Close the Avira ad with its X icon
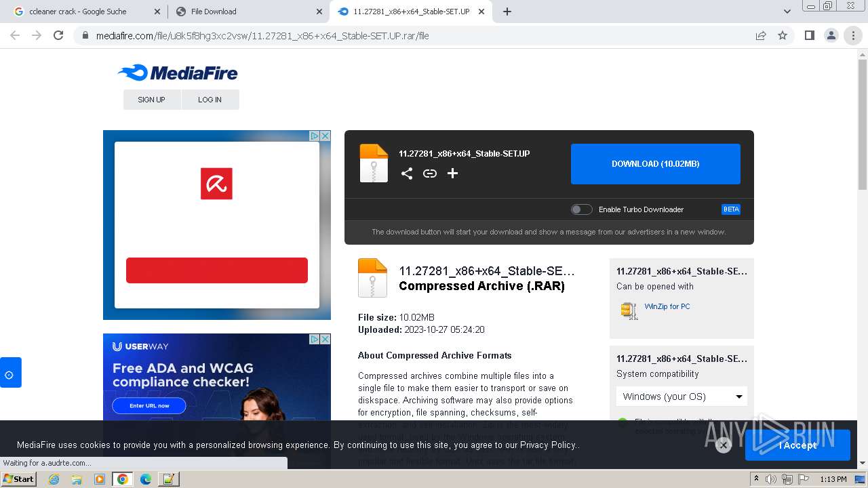Screen dimensions: 868x488 [325, 136]
